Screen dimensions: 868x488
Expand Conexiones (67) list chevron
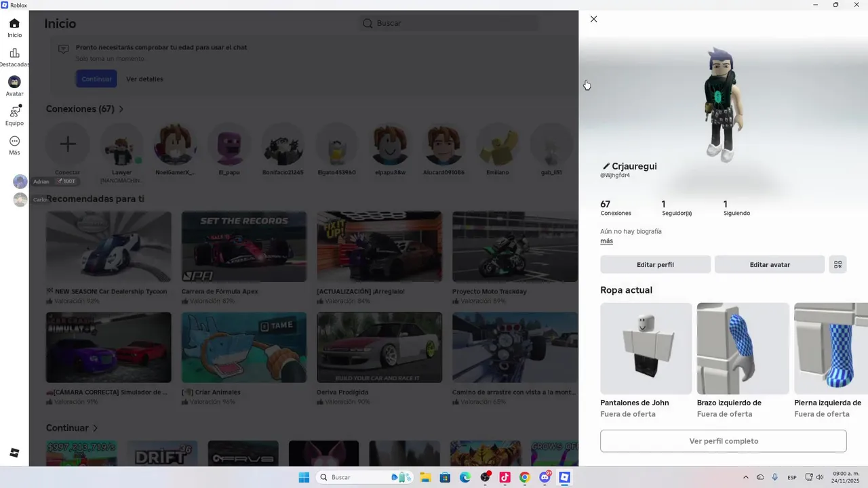coord(121,109)
